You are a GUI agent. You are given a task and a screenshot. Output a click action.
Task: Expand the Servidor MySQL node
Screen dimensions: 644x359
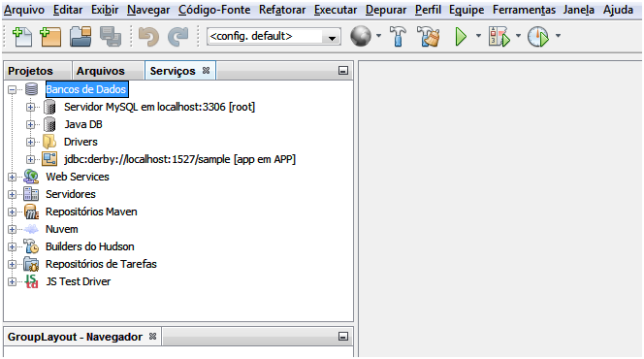pyautogui.click(x=30, y=107)
